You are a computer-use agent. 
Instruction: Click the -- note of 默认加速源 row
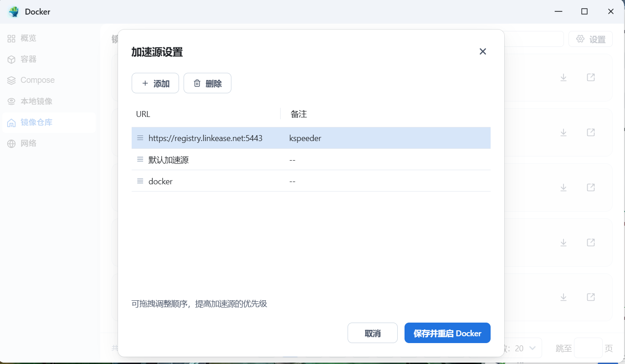[292, 160]
